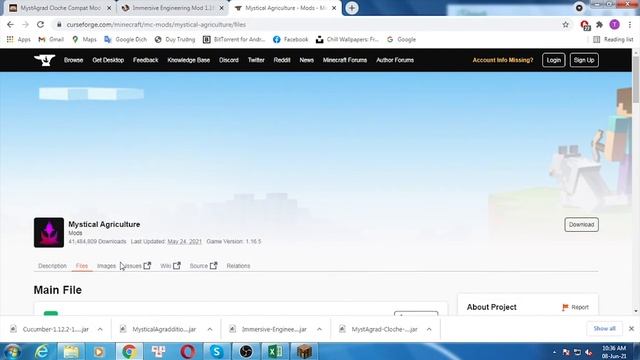640x360 pixels.
Task: Expand options for the MysticalAgradditions jar download
Action: click(210, 329)
